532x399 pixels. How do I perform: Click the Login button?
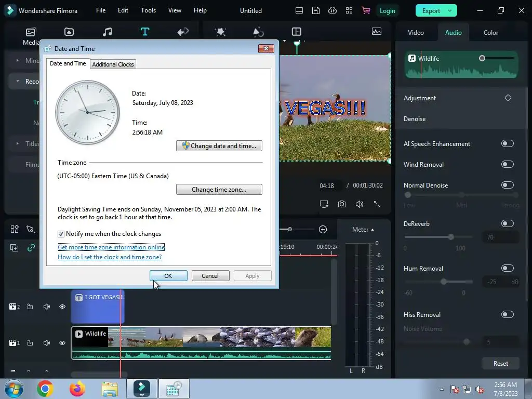[387, 10]
